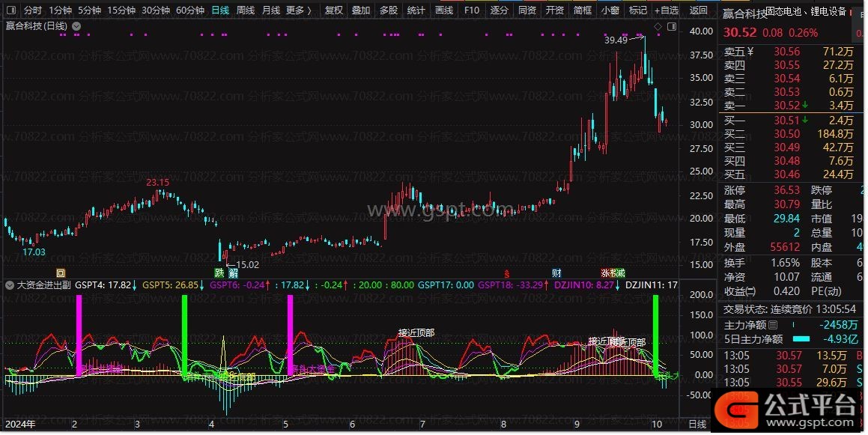Viewport: 868px width, 435px height.
Task: Open the 赢合科技(日线) chart dropdown
Action: click(76, 26)
